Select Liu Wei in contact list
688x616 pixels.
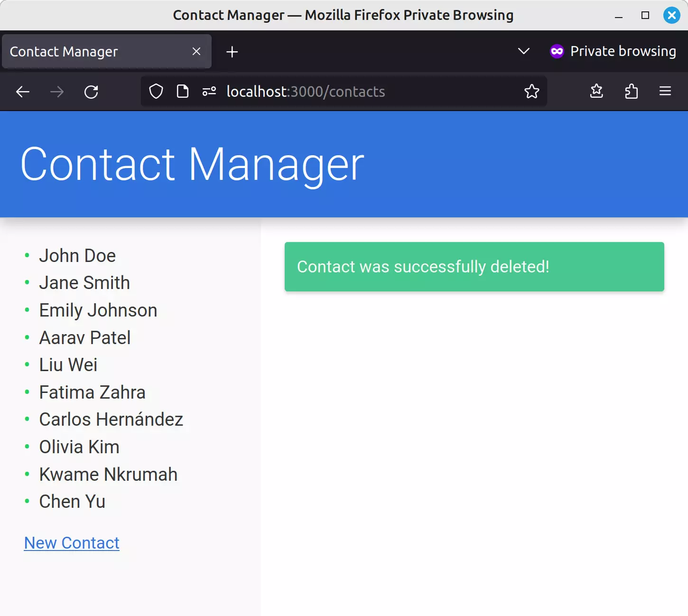pos(68,365)
